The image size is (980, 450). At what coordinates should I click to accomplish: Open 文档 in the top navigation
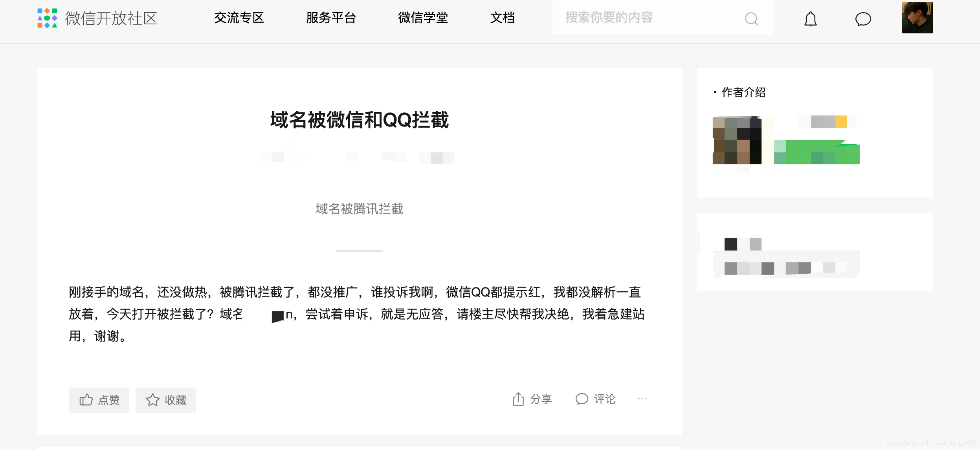502,18
